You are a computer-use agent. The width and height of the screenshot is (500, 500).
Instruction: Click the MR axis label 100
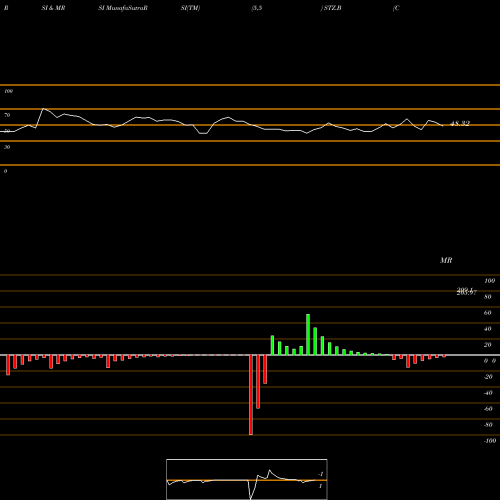489,281
